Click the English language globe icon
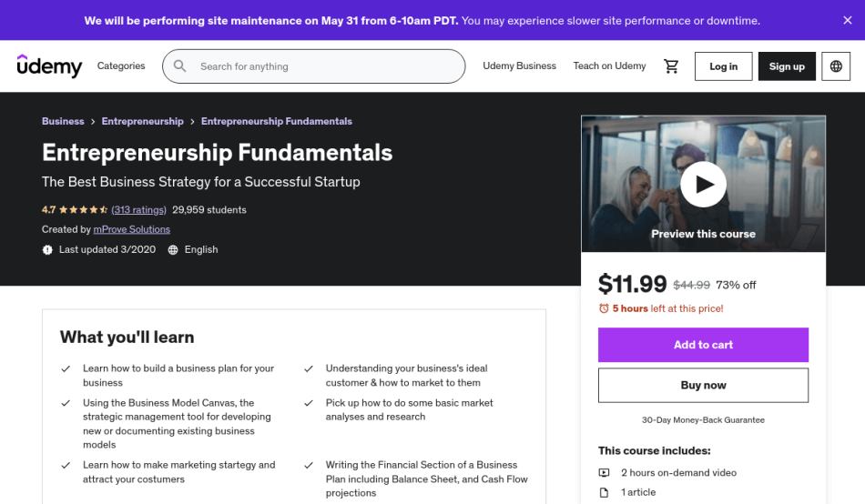The image size is (865, 504). pos(173,250)
